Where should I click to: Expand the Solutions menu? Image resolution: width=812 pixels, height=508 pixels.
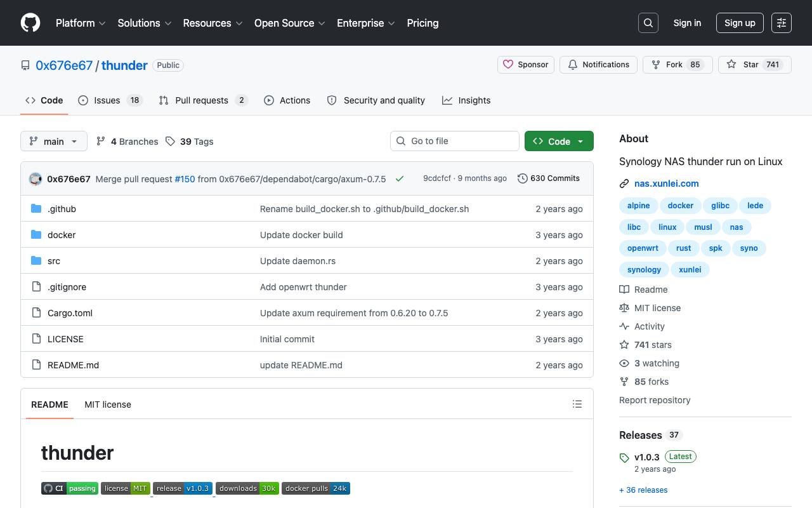click(x=145, y=23)
